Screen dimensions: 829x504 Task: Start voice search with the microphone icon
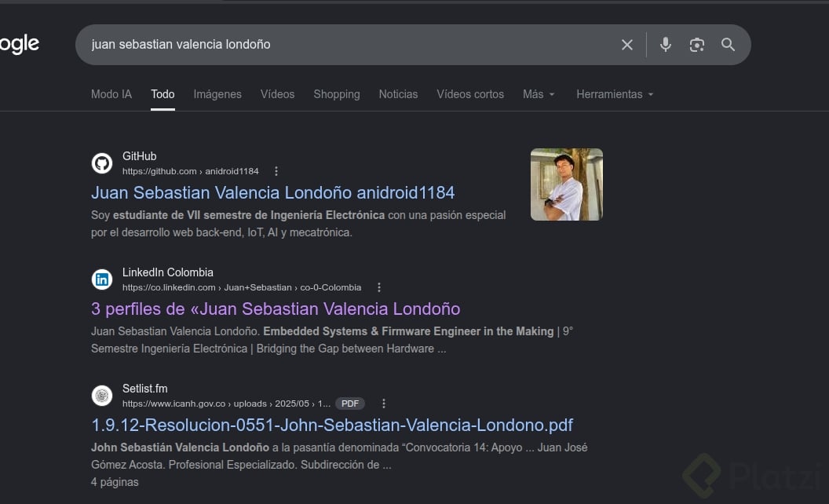click(x=666, y=45)
